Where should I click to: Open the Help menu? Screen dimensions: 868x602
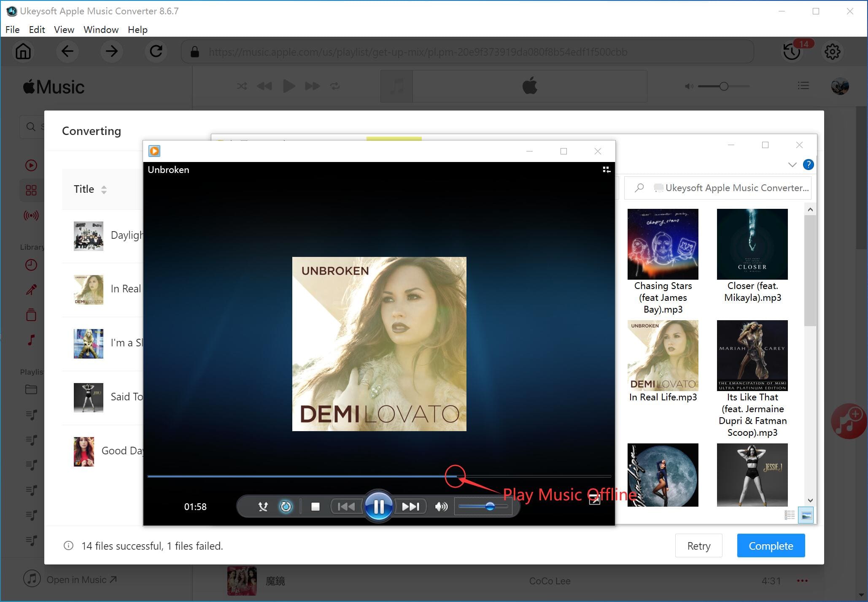[137, 30]
